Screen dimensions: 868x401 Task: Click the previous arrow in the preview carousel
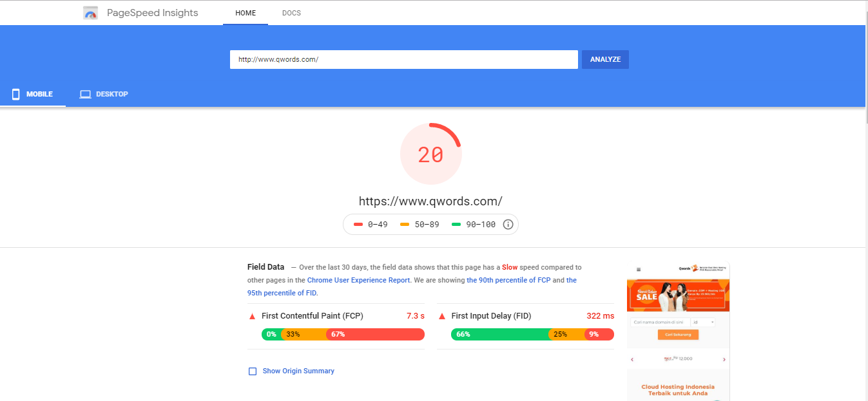click(632, 359)
